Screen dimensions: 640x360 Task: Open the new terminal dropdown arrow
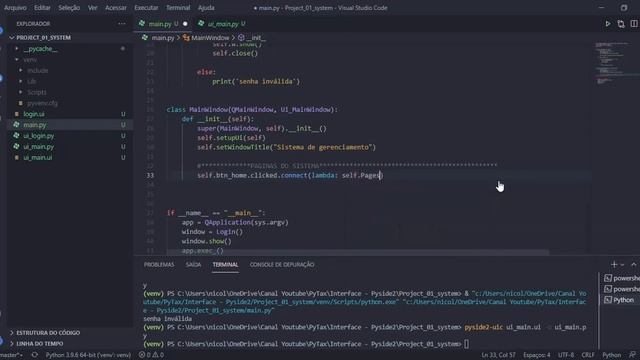pos(622,265)
